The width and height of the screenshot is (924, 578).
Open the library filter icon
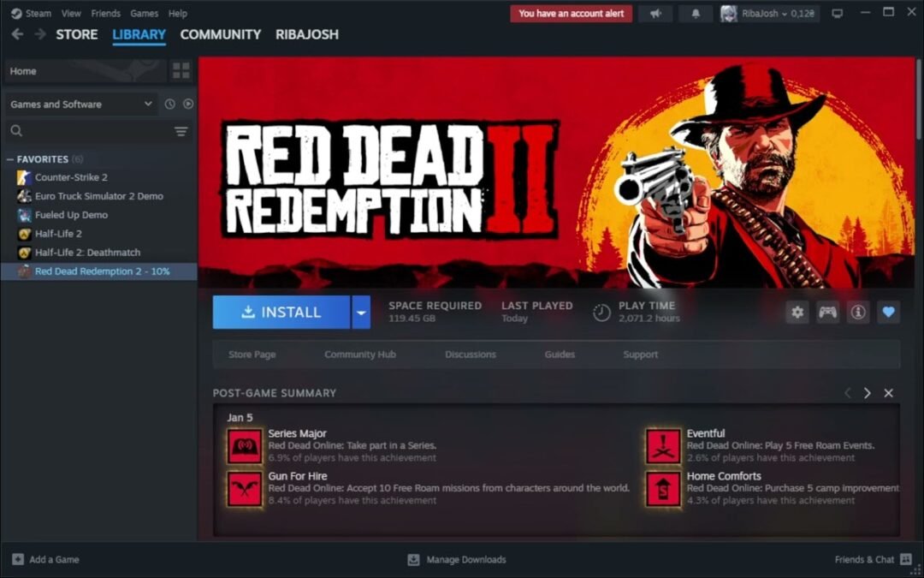tap(181, 131)
